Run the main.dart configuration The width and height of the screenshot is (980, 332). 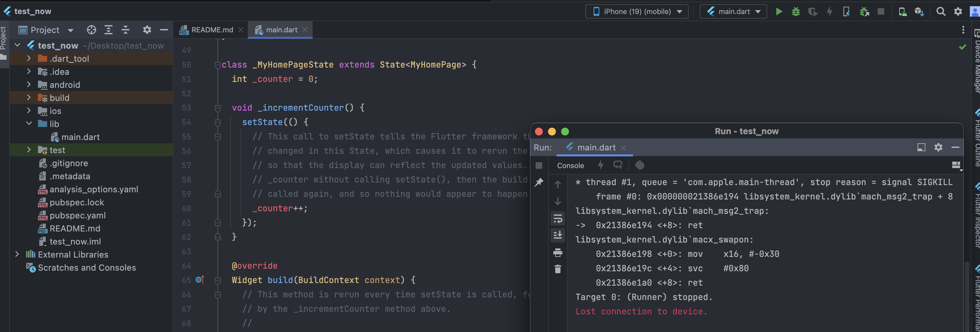779,11
